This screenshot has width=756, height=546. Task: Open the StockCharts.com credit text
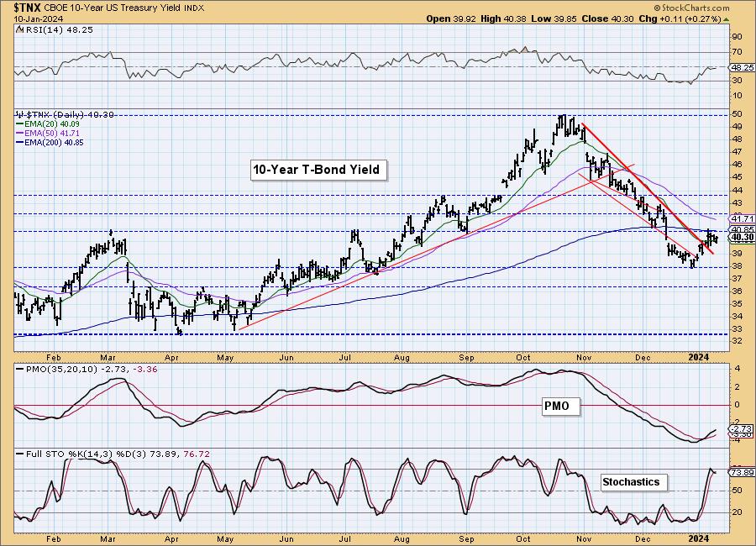pos(692,8)
